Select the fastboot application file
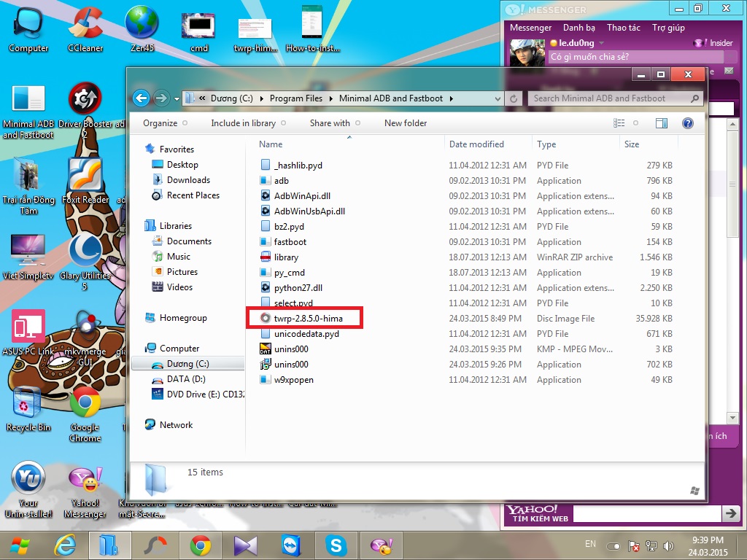Screen dimensions: 747x560 point(290,242)
